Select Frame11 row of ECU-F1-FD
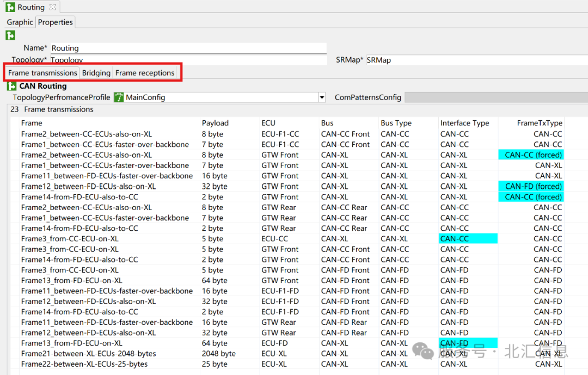 (x=287, y=291)
